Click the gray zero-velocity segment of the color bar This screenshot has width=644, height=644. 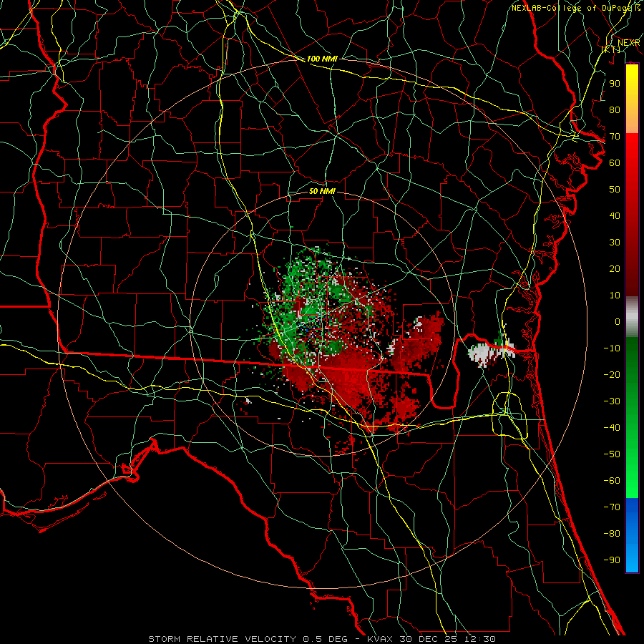632,316
